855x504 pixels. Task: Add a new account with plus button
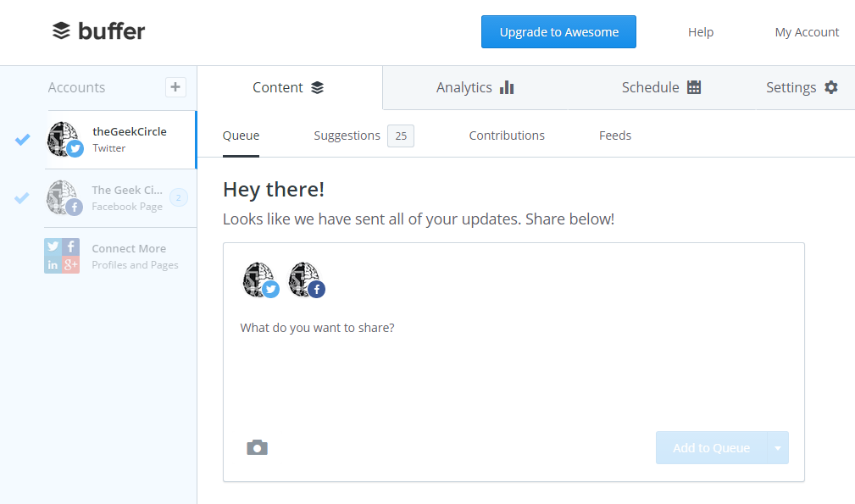[175, 87]
